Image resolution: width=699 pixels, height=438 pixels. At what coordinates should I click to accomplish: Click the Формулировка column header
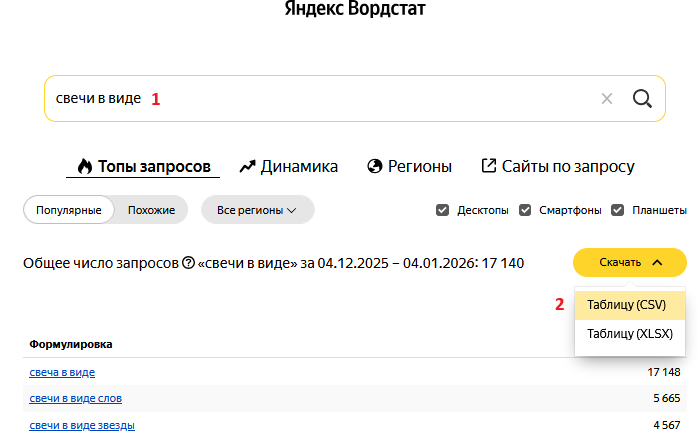[70, 344]
